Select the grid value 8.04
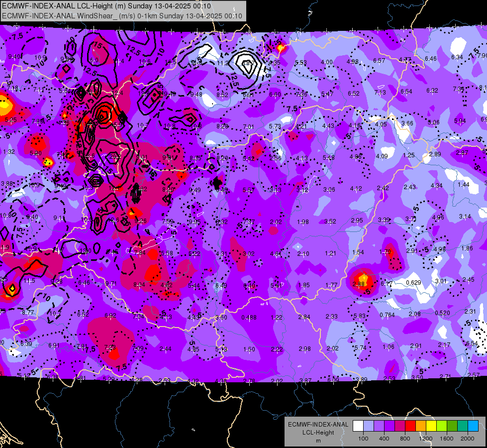This screenshot has width=487, height=448. click(139, 284)
